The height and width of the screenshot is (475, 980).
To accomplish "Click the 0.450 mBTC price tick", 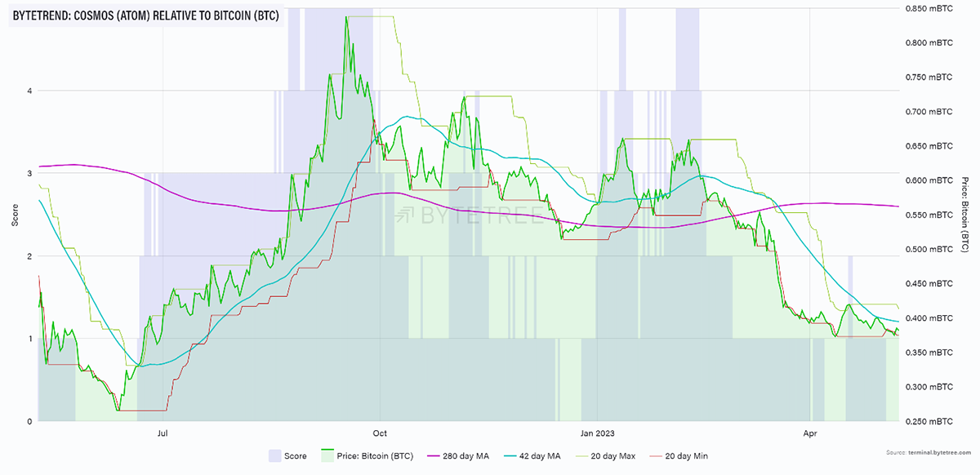I will coord(930,283).
